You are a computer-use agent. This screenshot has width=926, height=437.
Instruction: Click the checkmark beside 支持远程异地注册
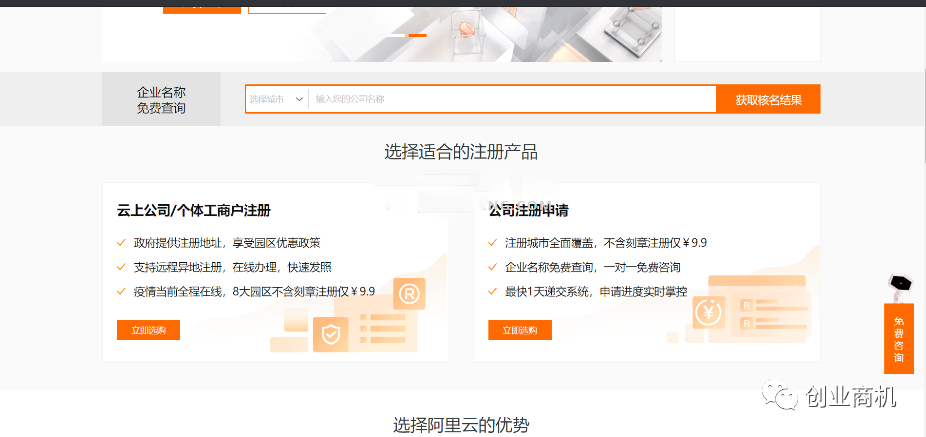(122, 267)
